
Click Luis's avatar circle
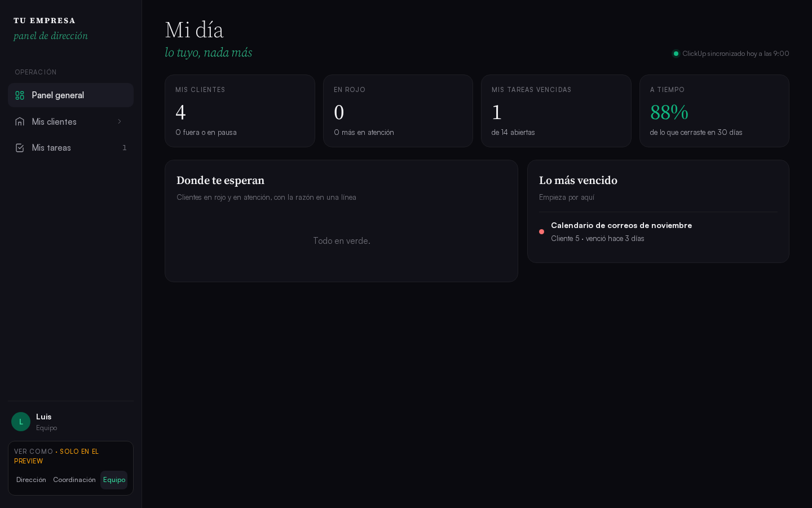pos(21,422)
